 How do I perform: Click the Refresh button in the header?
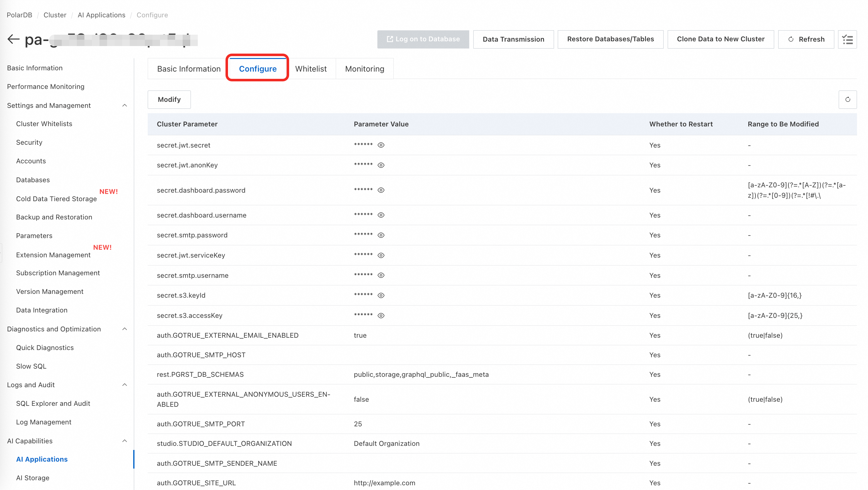(x=806, y=39)
